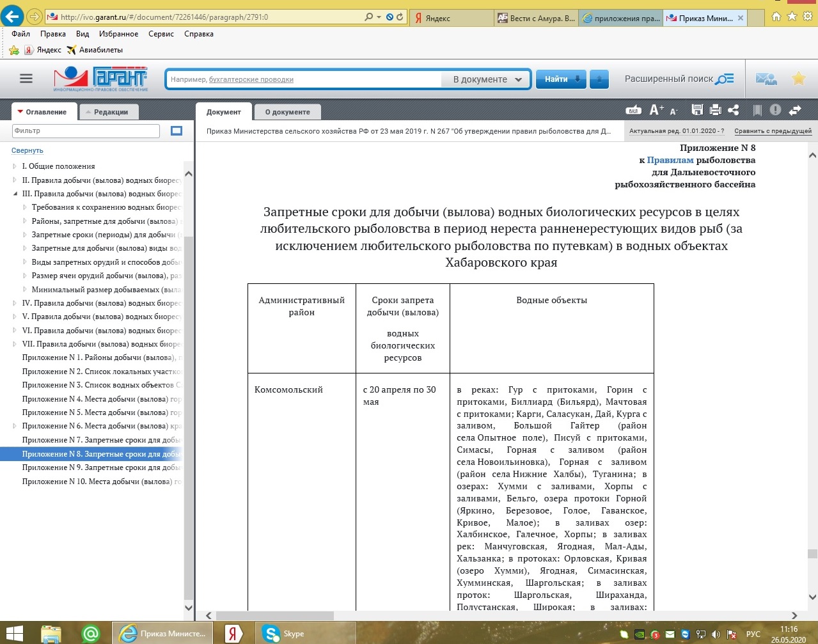
Task: Open browser Файл menu
Action: coord(21,34)
